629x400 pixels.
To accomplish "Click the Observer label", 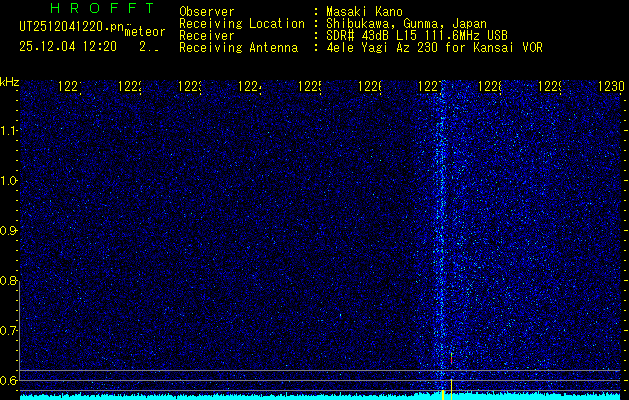I will coord(207,12).
